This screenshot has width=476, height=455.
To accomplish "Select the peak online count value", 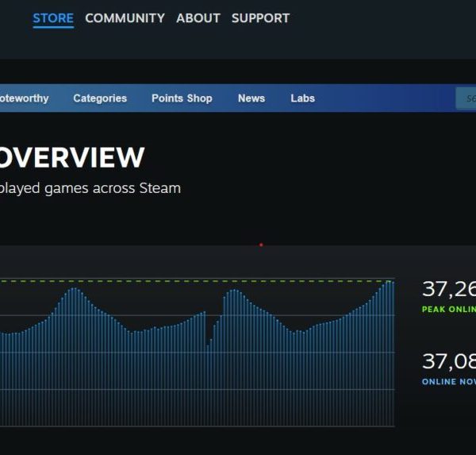I will [x=449, y=289].
